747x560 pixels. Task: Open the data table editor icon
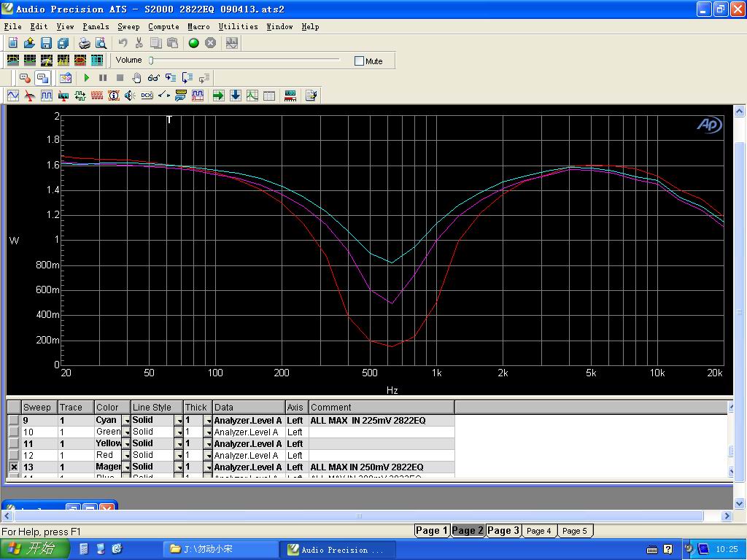coord(269,96)
